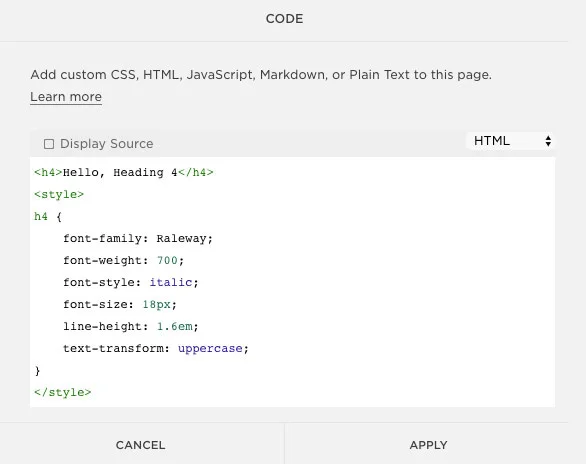This screenshot has width=586, height=464.
Task: Click the font-style: italic line
Action: click(x=130, y=282)
